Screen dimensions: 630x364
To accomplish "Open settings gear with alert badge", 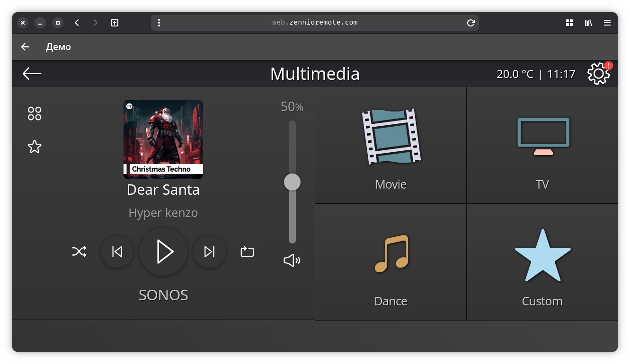I will coord(599,73).
